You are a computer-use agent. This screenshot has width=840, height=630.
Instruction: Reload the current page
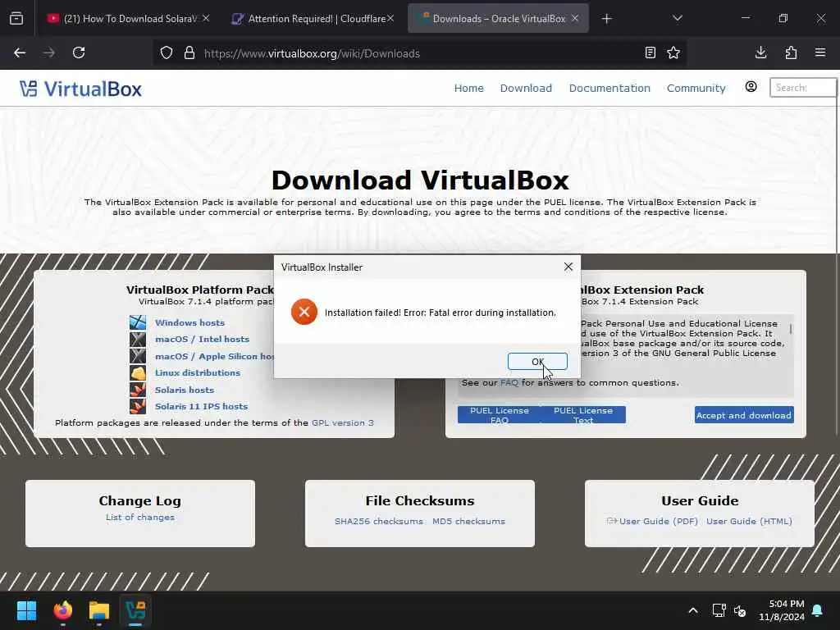79,52
